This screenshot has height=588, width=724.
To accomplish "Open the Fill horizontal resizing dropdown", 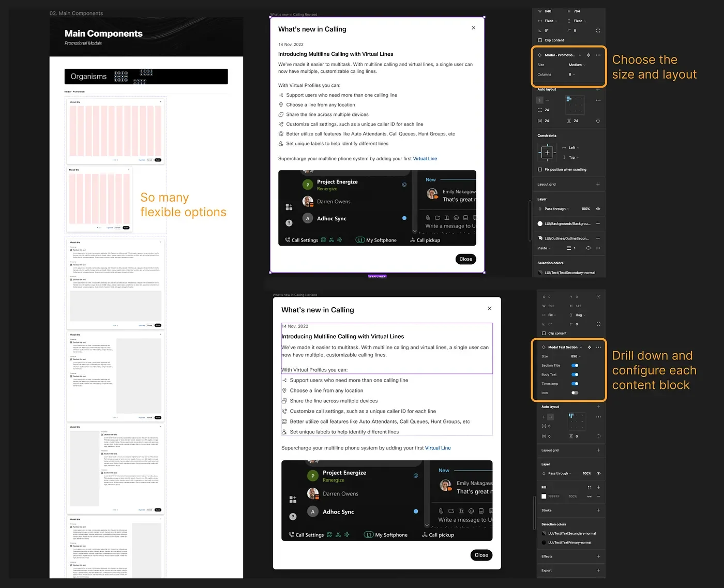I will [x=549, y=315].
